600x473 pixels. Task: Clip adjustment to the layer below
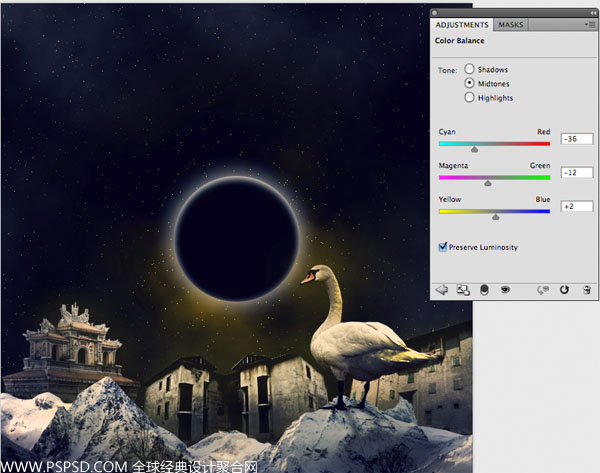click(x=484, y=290)
